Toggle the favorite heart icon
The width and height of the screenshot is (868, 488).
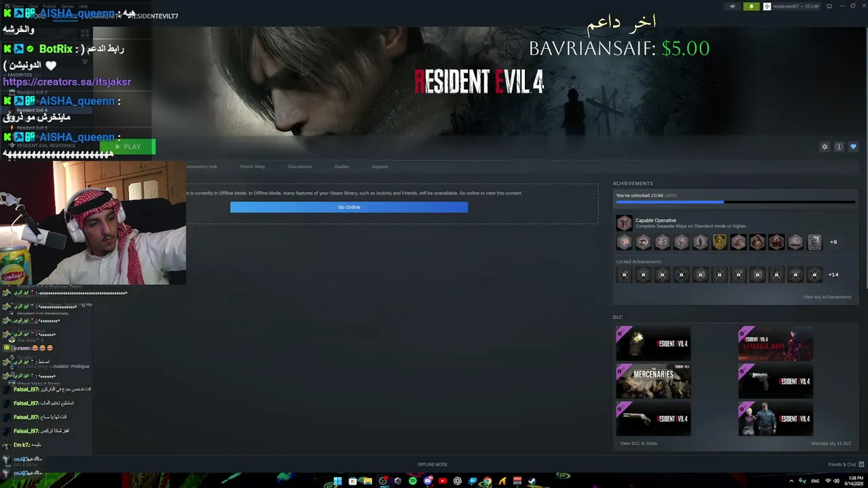click(x=853, y=146)
